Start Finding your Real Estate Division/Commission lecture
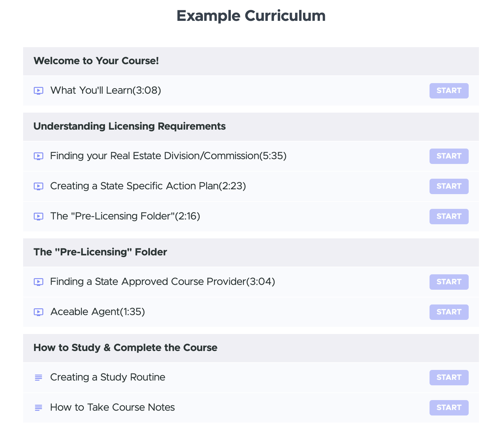The width and height of the screenshot is (504, 428). [x=449, y=156]
